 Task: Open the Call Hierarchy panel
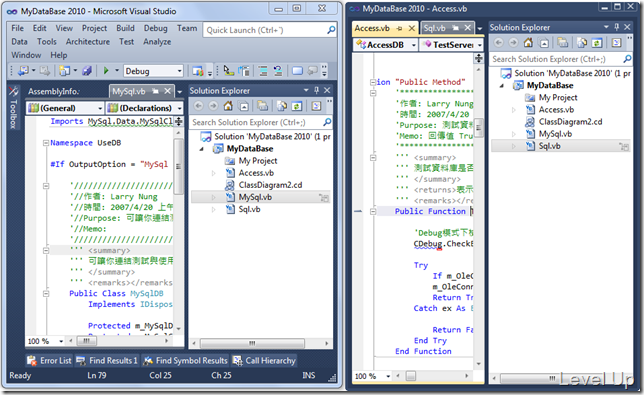[x=264, y=361]
